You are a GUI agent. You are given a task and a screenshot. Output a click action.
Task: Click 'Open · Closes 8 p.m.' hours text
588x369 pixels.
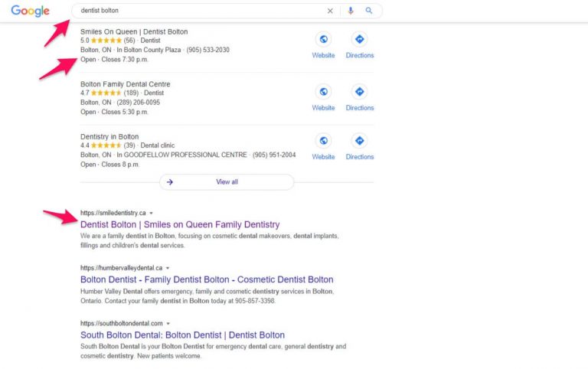110,165
